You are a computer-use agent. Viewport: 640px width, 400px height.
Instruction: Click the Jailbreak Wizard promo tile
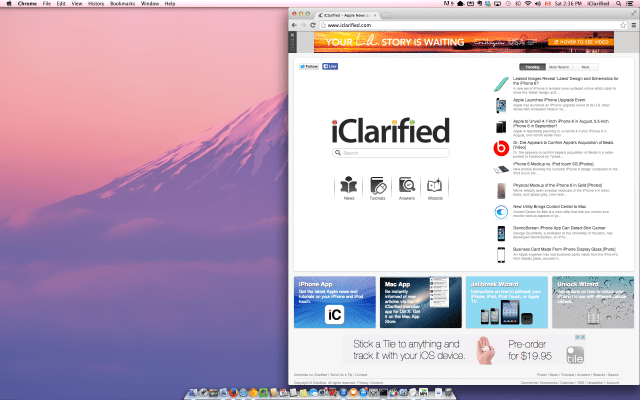coord(507,302)
